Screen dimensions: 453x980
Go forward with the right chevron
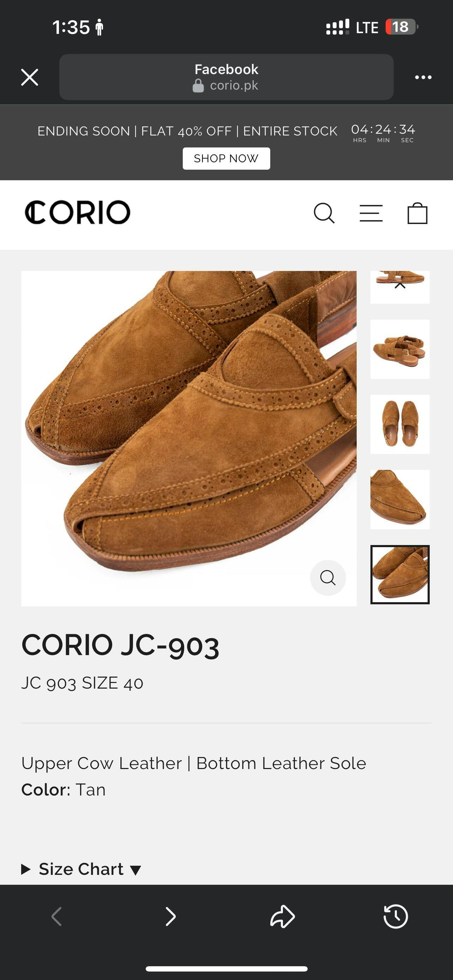click(170, 916)
